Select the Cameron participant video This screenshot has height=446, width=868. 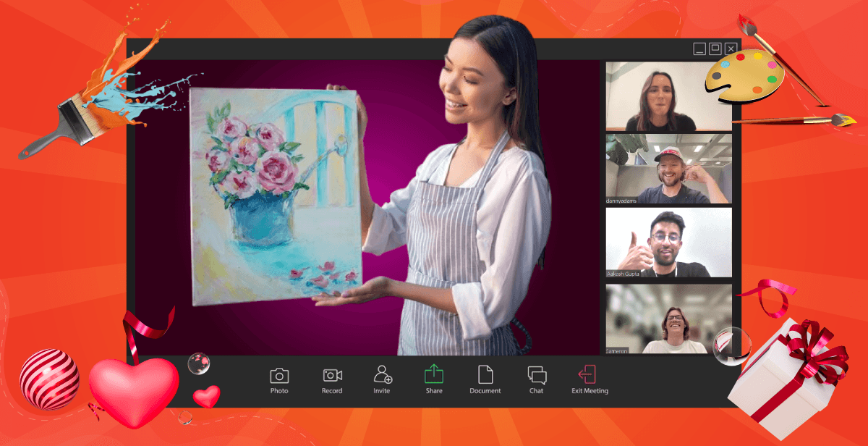(668, 319)
